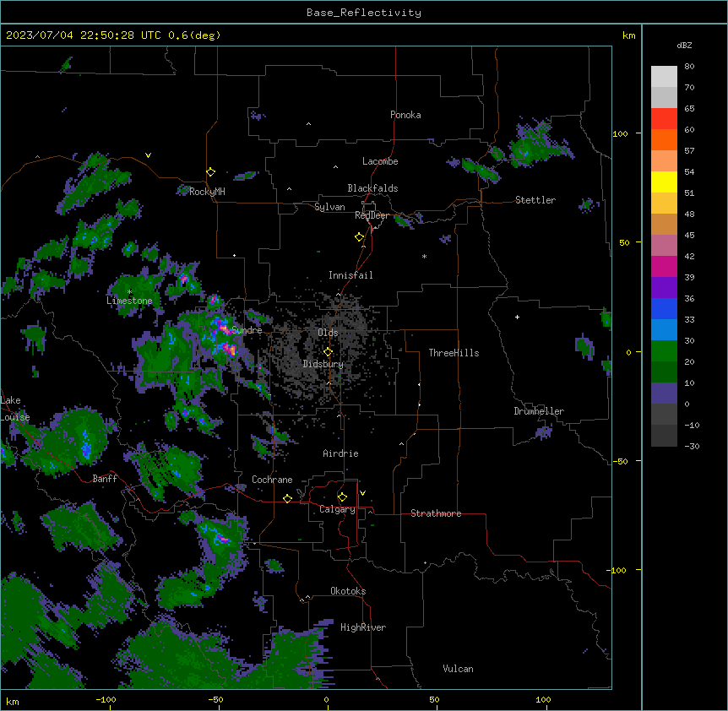Click the -30 value in the dBZ legend
The width and height of the screenshot is (728, 711).
pyautogui.click(x=692, y=446)
